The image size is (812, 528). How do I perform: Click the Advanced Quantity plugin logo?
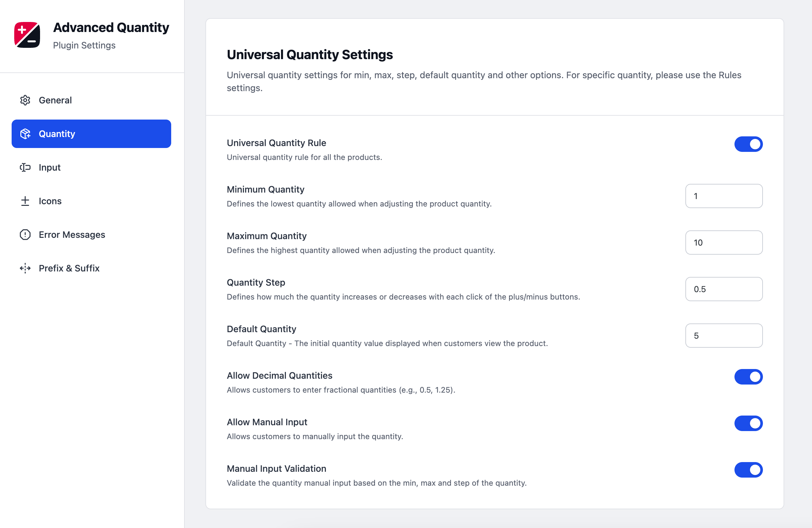[x=27, y=35]
